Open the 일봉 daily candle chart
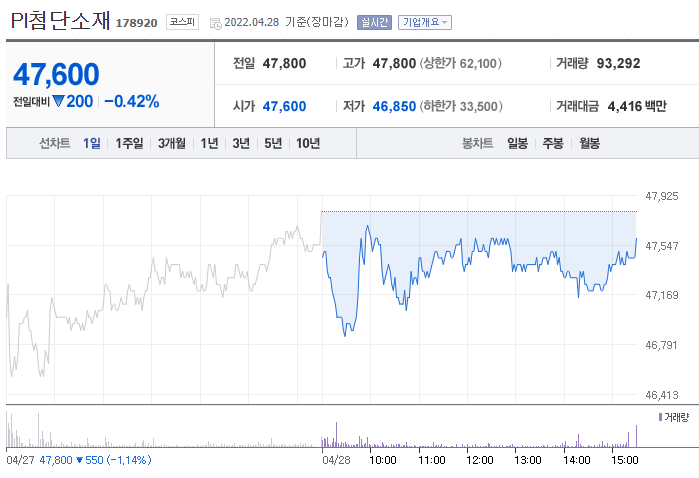The height and width of the screenshot is (478, 699). (517, 143)
